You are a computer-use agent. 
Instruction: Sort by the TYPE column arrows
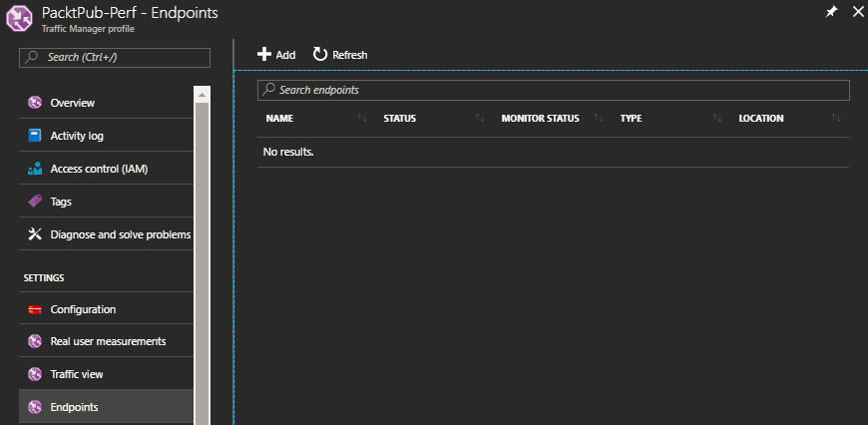[717, 118]
